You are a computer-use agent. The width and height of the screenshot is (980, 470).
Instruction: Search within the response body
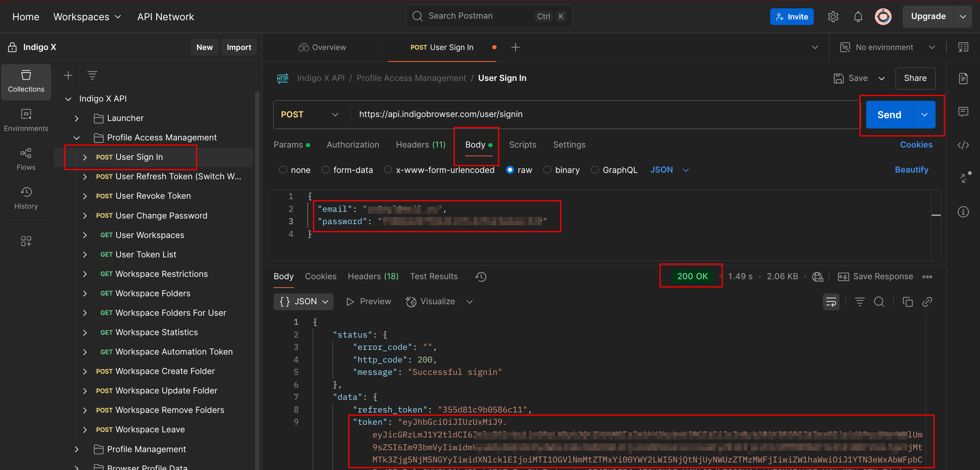(x=879, y=302)
